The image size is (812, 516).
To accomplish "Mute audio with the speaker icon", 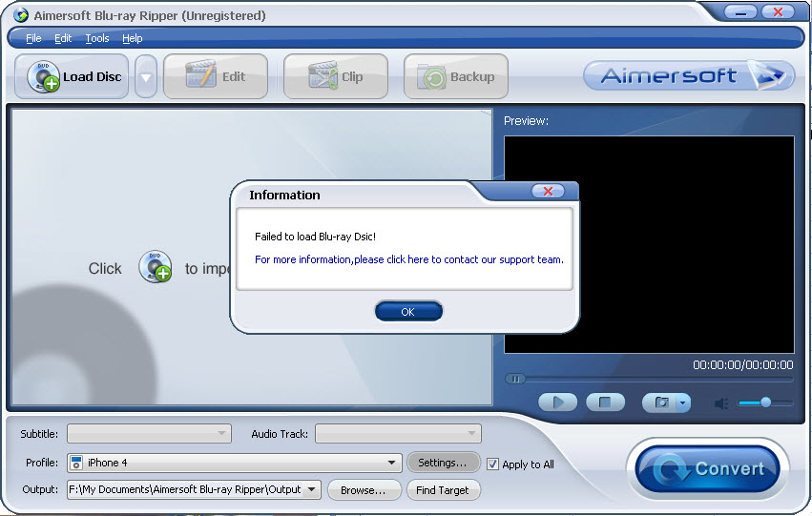I will tap(721, 403).
